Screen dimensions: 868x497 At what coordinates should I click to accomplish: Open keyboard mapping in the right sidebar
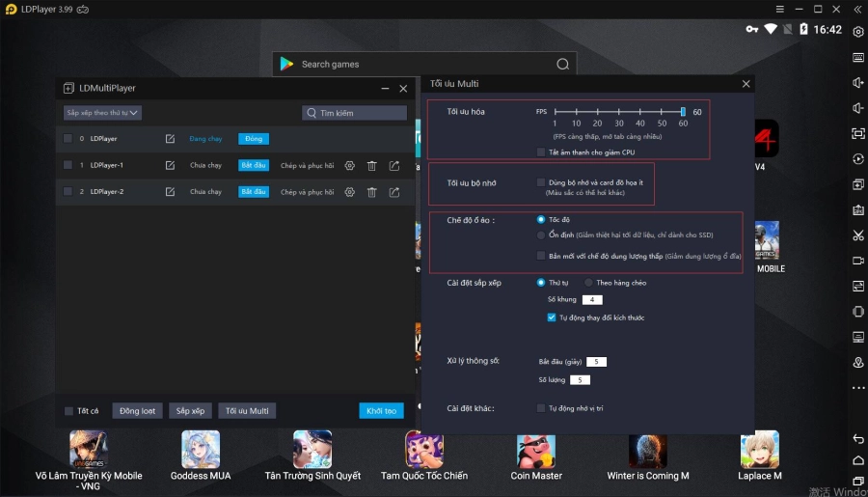857,57
